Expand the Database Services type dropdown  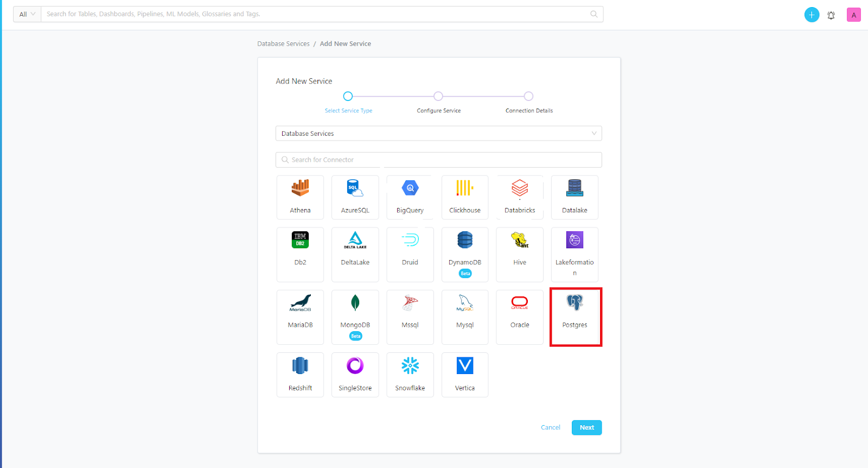tap(438, 134)
